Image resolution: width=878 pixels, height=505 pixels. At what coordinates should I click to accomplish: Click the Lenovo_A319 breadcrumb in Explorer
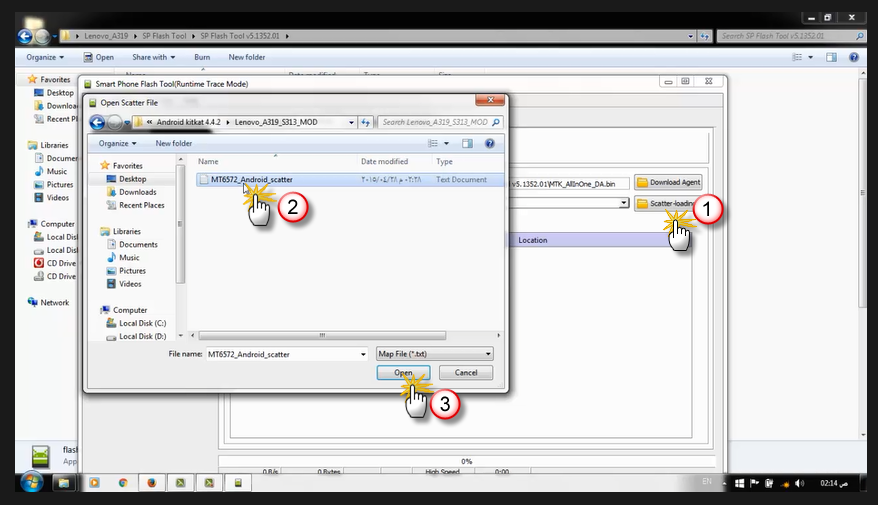pos(106,36)
